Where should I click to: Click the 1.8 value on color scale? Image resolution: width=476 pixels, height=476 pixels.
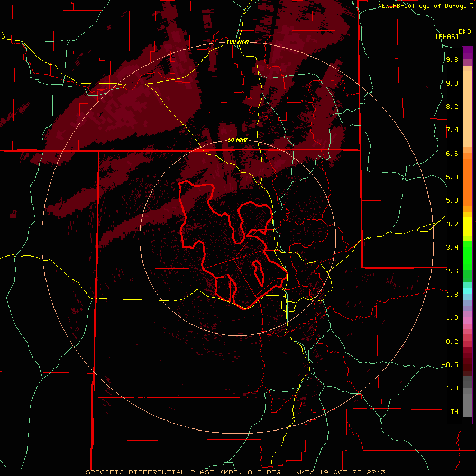452,295
